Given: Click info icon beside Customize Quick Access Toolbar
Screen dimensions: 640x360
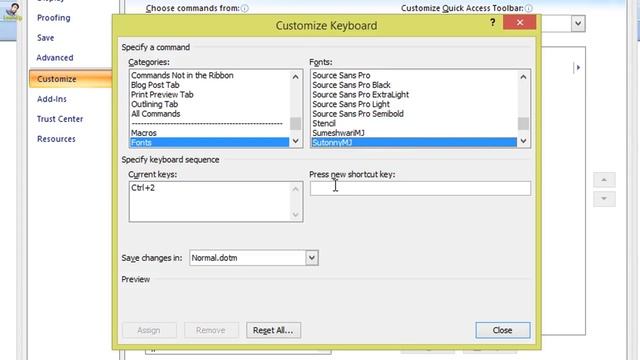Looking at the screenshot, I should (x=529, y=8).
